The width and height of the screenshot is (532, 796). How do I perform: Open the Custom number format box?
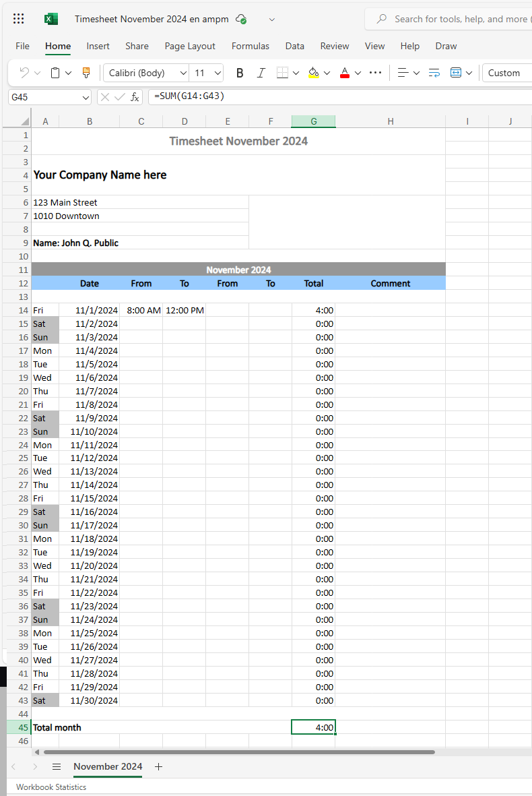506,73
